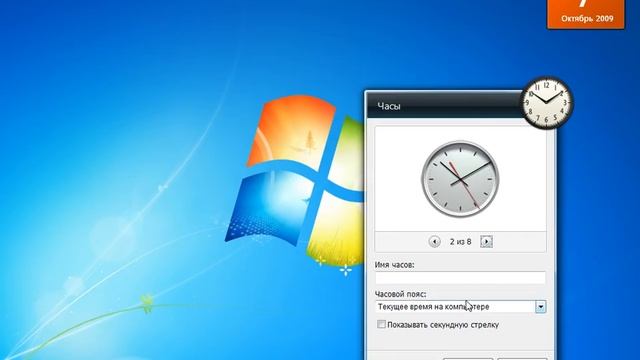640x360 pixels.
Task: Click the Часы dialog title bar
Action: click(444, 106)
